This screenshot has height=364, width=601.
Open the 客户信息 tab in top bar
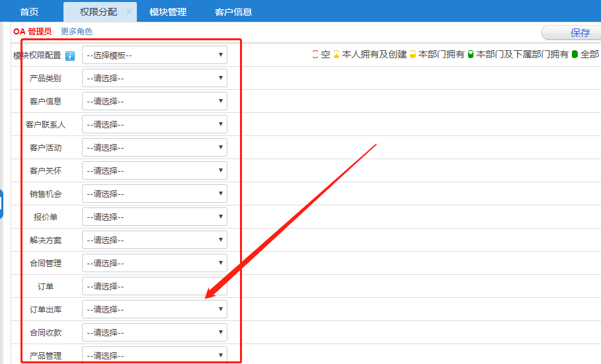233,12
